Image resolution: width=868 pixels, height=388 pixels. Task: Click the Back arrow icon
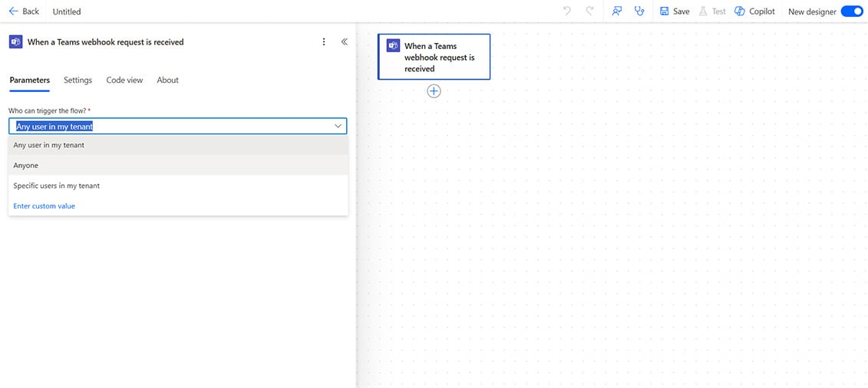13,11
